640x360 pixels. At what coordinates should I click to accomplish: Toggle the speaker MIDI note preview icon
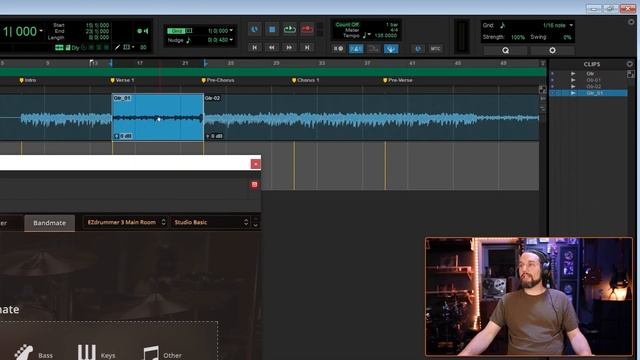click(x=146, y=31)
